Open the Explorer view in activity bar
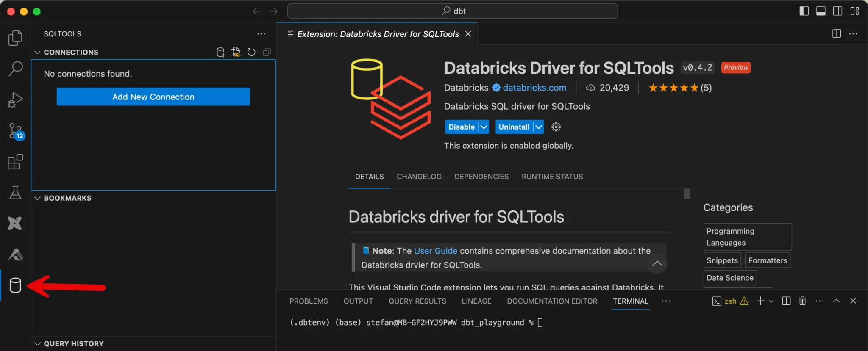 pos(15,38)
